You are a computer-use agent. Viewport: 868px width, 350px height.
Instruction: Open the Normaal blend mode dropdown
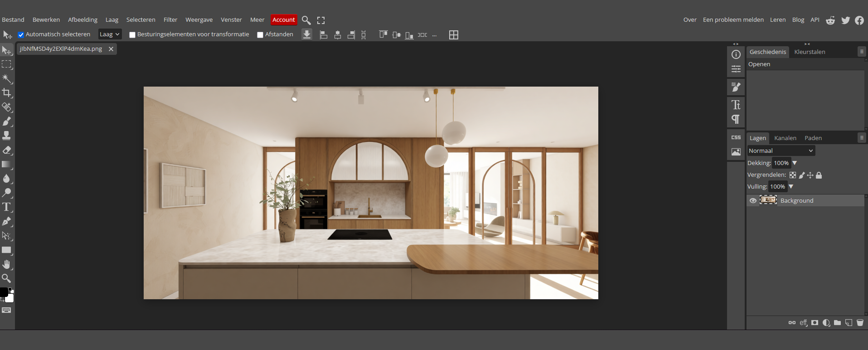781,151
